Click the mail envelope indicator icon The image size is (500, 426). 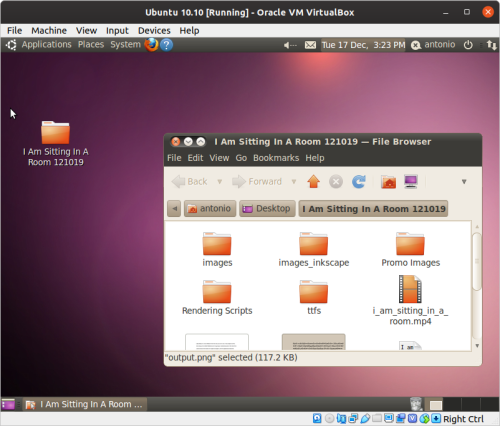(x=310, y=45)
